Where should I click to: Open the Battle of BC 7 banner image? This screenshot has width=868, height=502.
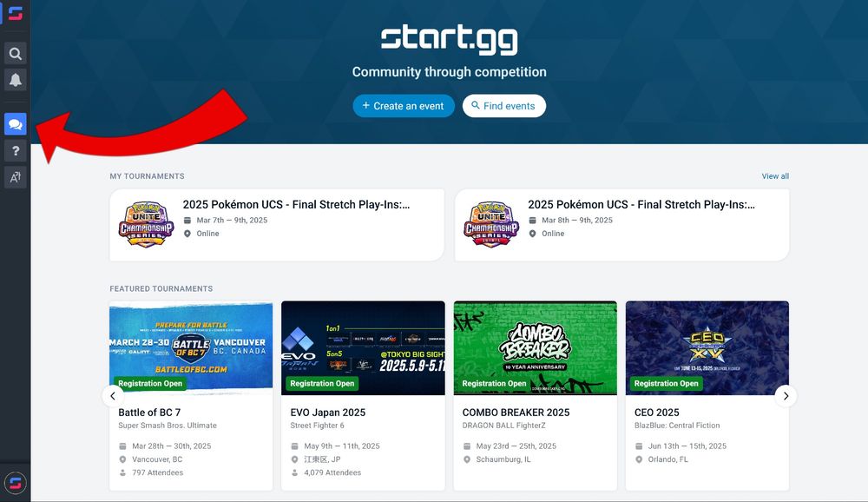coord(191,348)
